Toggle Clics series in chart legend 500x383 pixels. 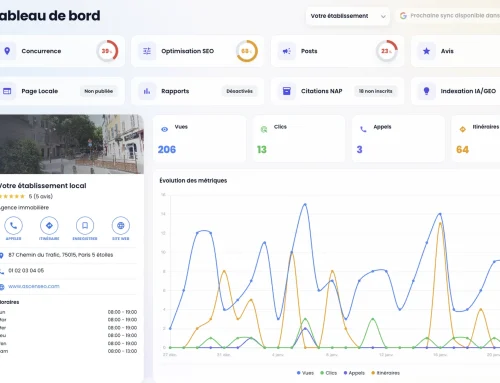pos(329,373)
